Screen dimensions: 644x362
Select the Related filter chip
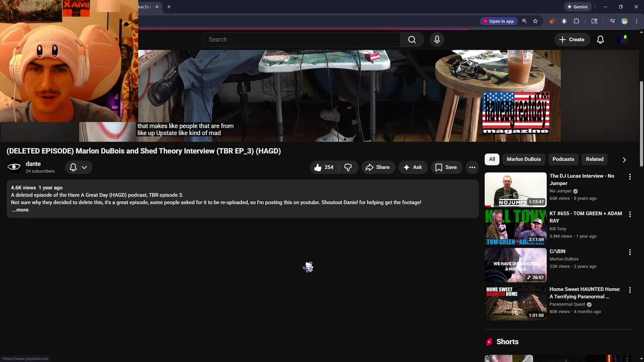pyautogui.click(x=595, y=159)
